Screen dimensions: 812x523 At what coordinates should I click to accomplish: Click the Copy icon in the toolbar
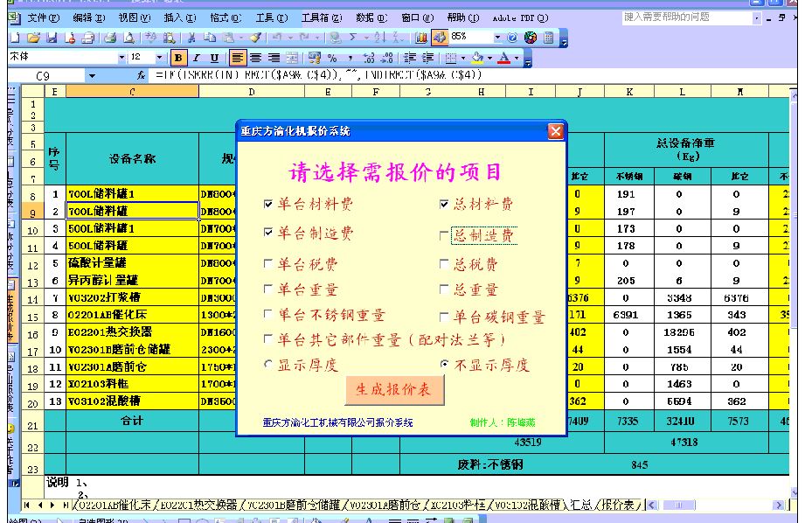point(210,38)
